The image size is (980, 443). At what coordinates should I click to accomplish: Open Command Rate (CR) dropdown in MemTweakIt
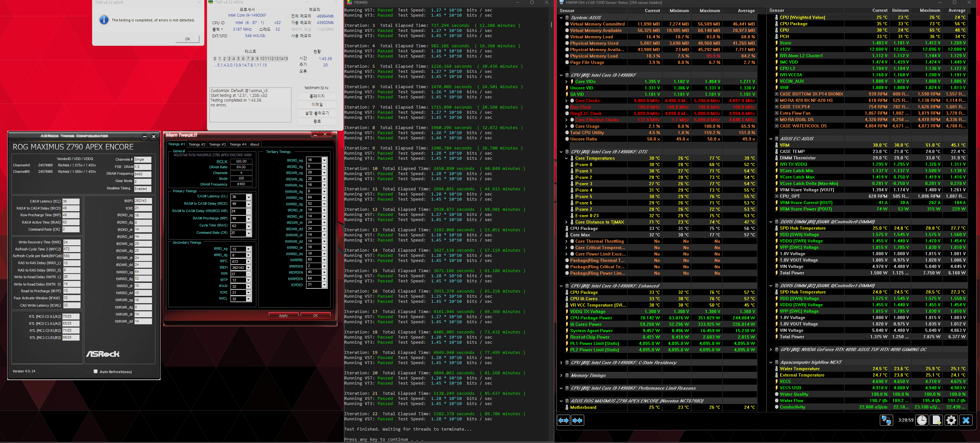coord(248,233)
